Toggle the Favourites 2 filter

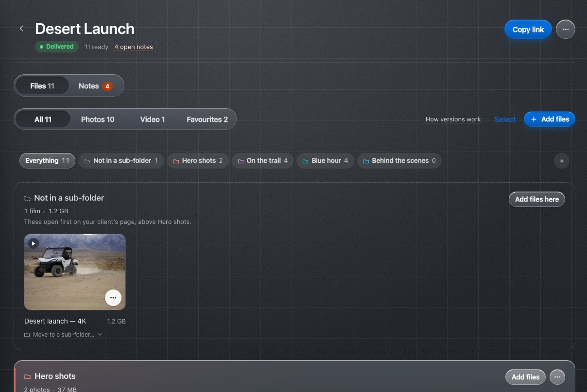tap(207, 119)
